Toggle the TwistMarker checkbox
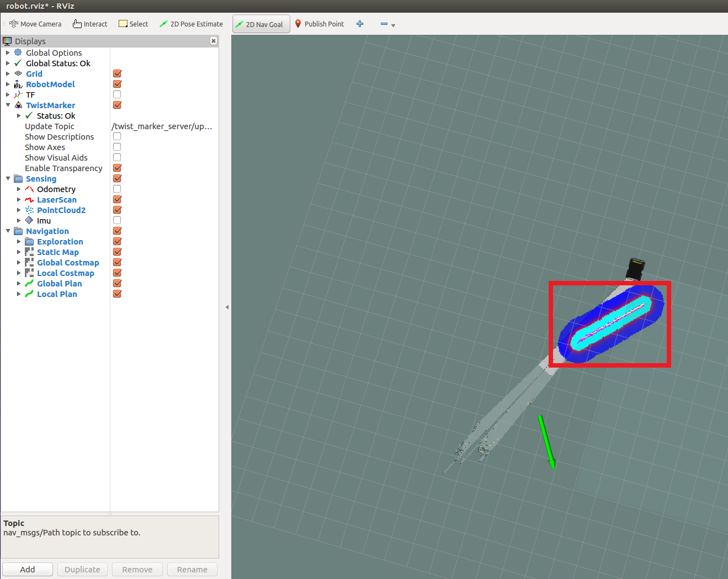Image resolution: width=728 pixels, height=579 pixels. click(117, 105)
